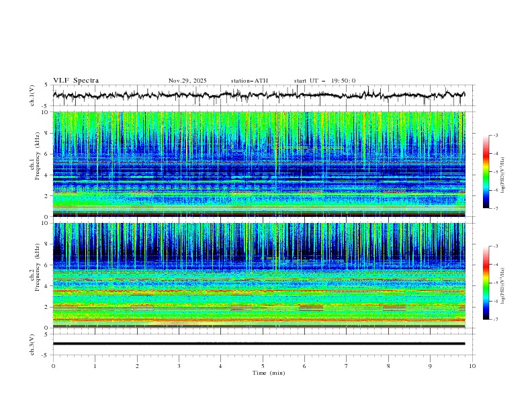
Task: Click the "5" tick on ch.1(V) axis
Action: pyautogui.click(x=46, y=85)
